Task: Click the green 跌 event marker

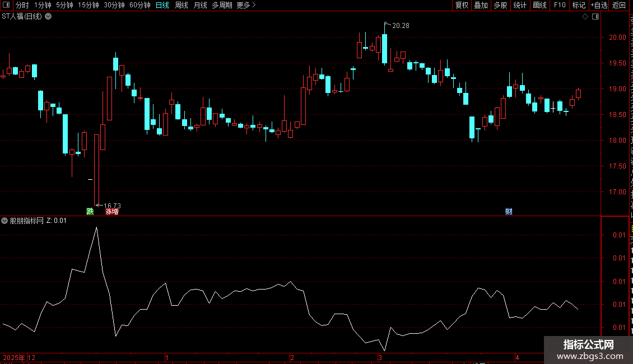Action: (90, 212)
